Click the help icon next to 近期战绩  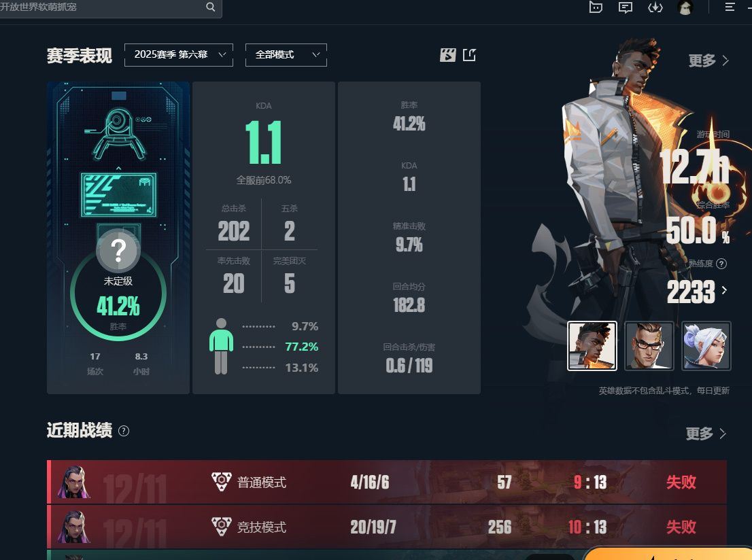[123, 431]
